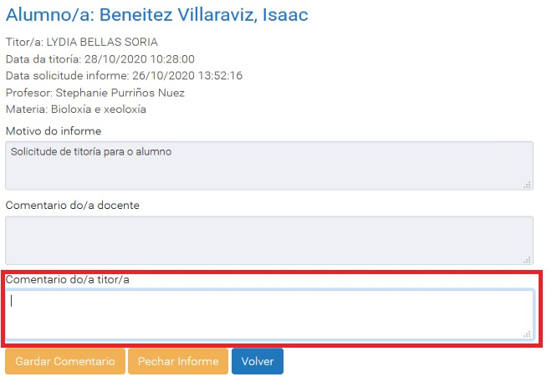
Task: Click the Gardar Comentario button
Action: coord(65,361)
